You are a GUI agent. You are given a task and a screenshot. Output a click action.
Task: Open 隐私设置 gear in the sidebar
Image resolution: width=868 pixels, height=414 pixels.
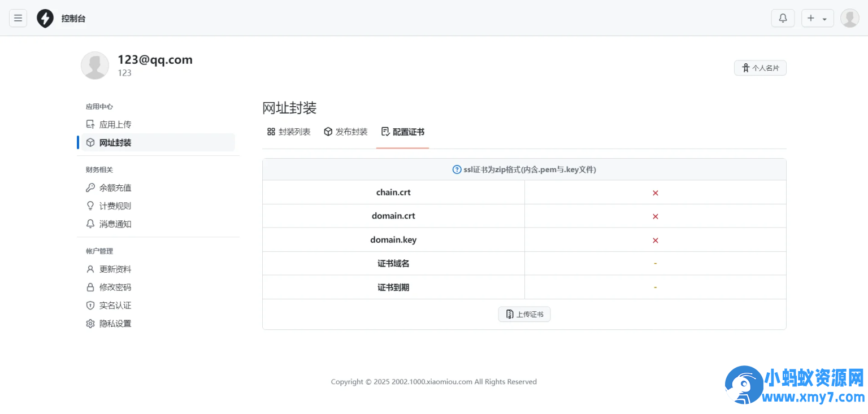(x=90, y=324)
